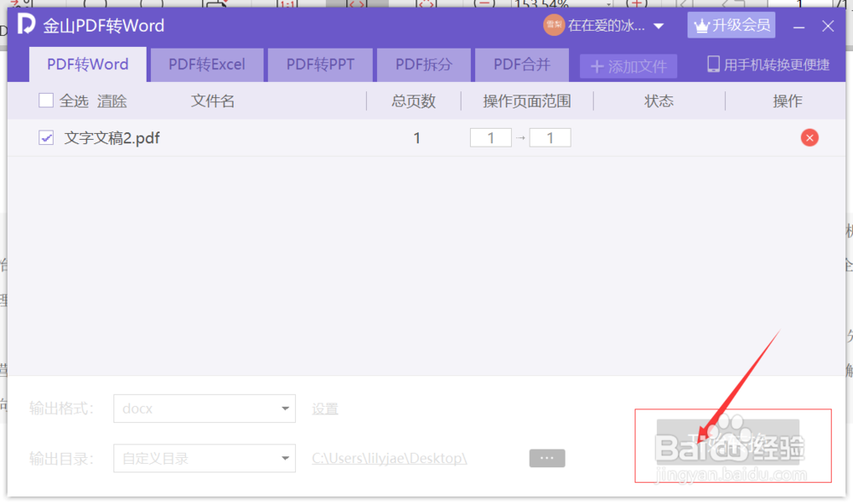This screenshot has width=853, height=504.
Task: Expand the account name dropdown arrow
Action: tap(659, 26)
